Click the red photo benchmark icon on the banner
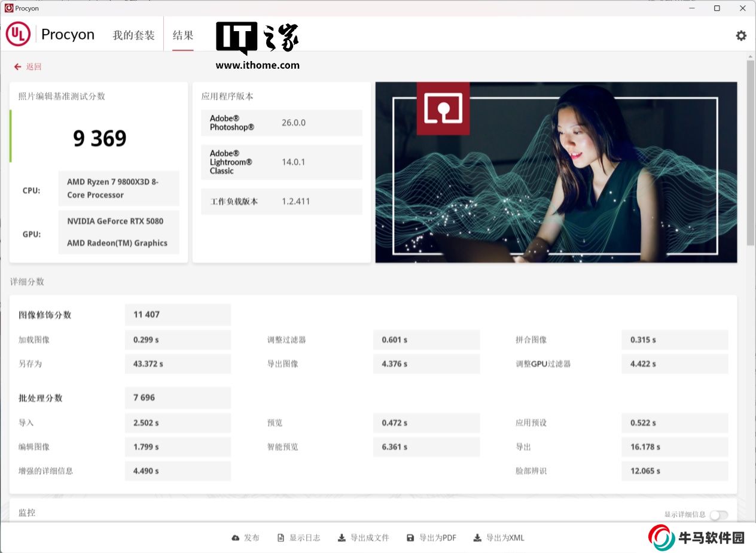The height and width of the screenshot is (553, 756). [x=443, y=108]
